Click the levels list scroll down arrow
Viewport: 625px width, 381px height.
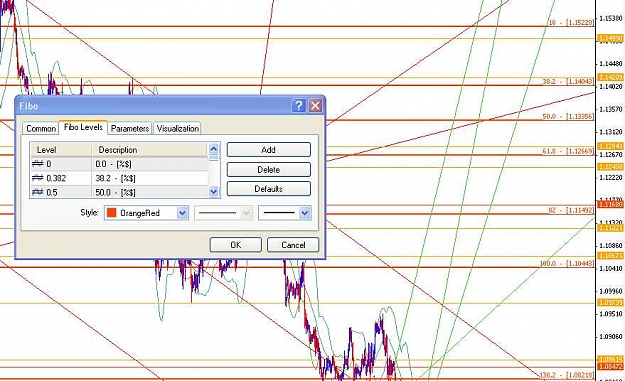tap(214, 192)
